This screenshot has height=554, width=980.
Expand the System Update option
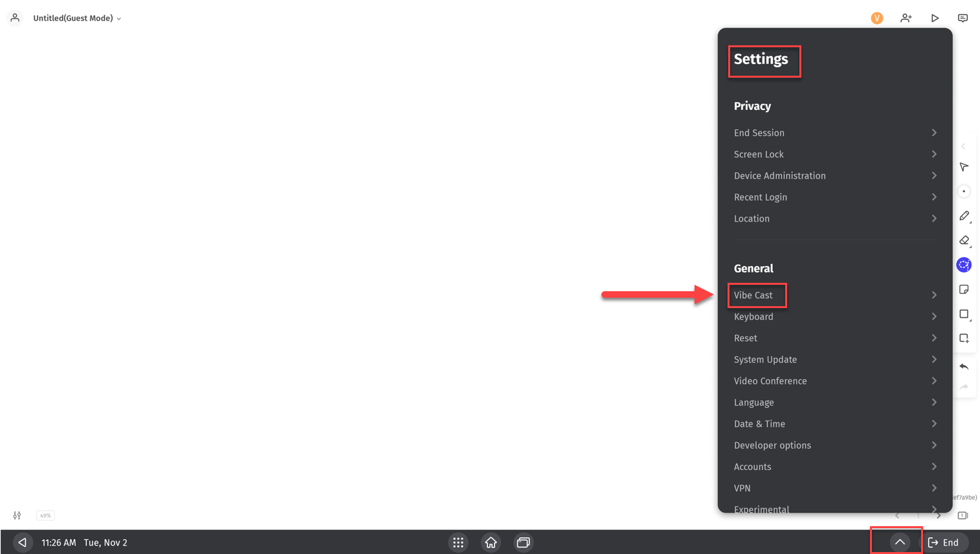point(933,359)
